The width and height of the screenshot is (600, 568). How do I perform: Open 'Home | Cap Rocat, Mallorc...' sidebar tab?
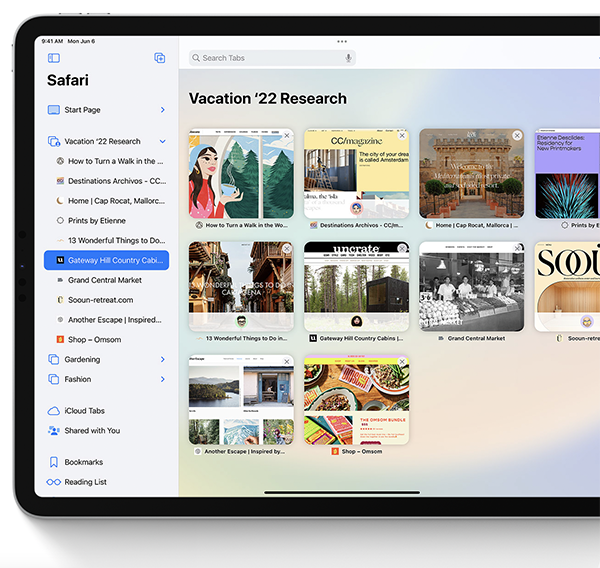point(106,201)
